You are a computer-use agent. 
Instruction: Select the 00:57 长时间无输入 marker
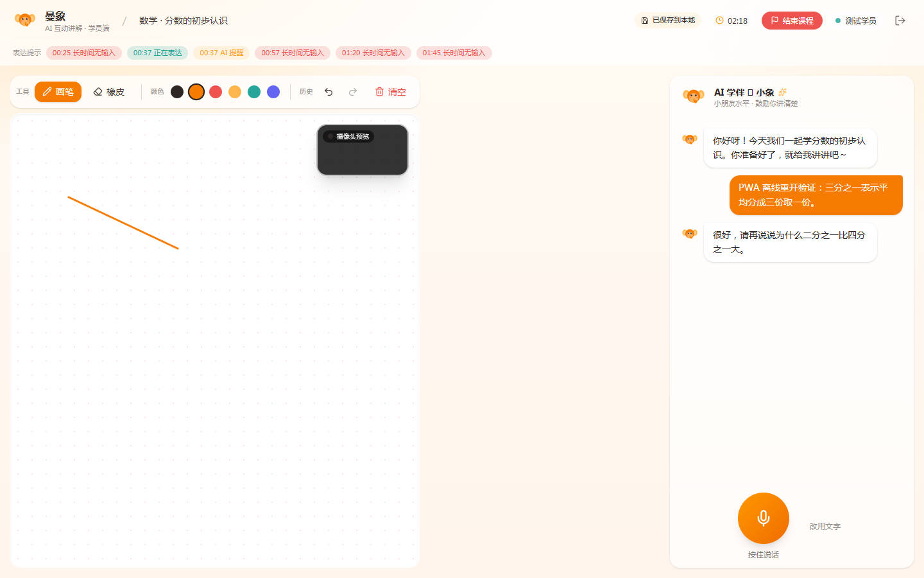293,53
